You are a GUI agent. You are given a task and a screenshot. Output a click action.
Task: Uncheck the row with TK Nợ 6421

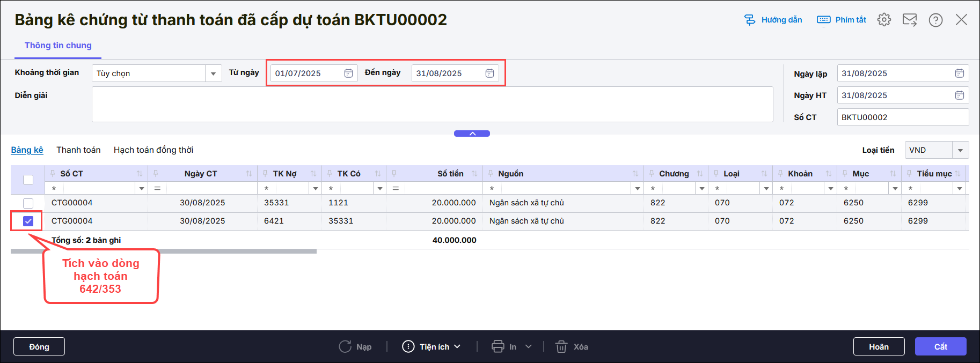[x=28, y=221]
